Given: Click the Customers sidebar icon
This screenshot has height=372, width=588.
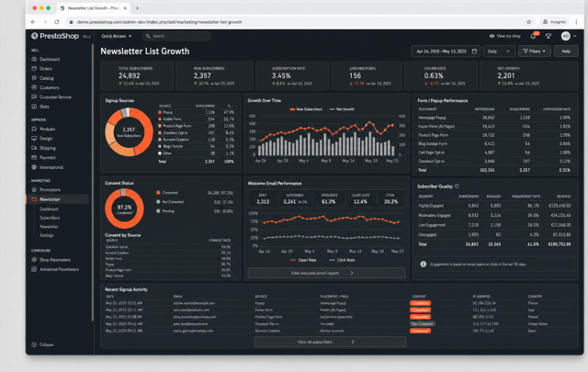Looking at the screenshot, I should 34,87.
